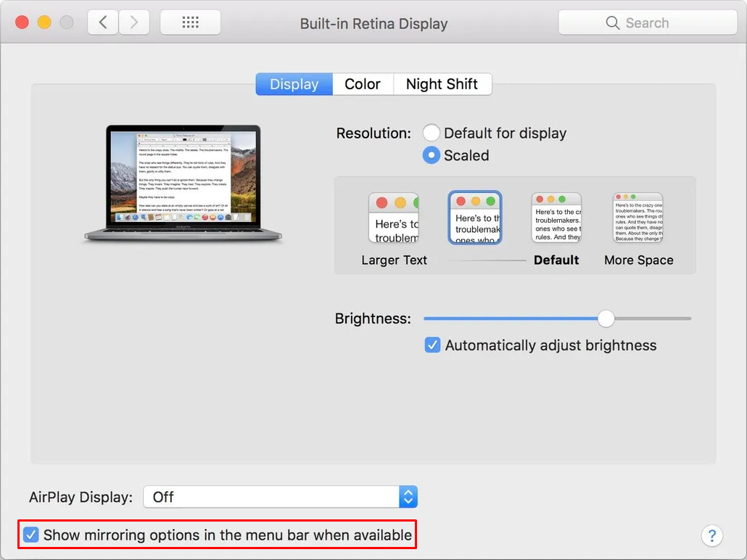Select the Default for display radio button

coord(431,133)
